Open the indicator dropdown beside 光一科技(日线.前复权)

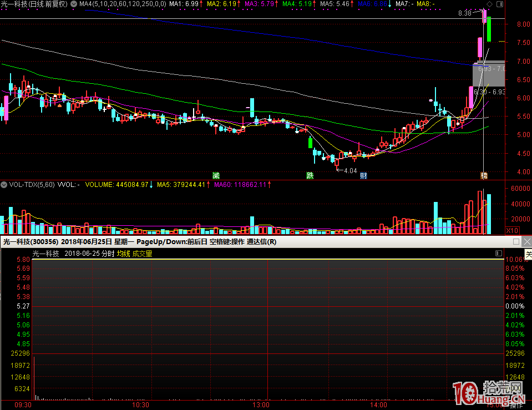point(74,4)
